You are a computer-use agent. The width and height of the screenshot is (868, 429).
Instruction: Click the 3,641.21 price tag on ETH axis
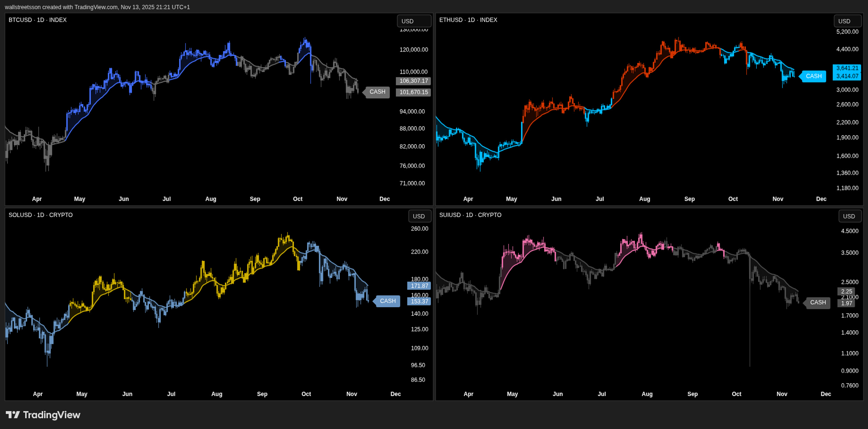pyautogui.click(x=847, y=68)
